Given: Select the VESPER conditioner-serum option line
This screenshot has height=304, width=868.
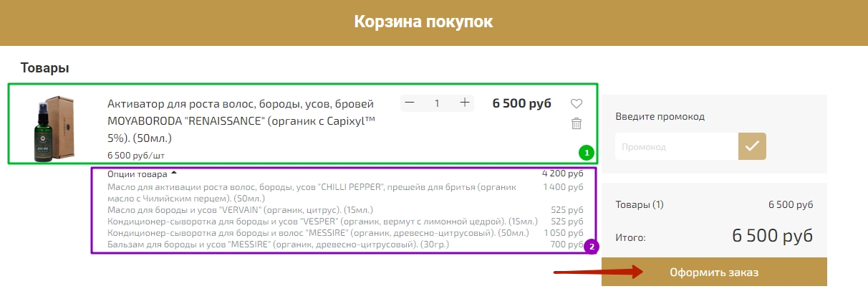Looking at the screenshot, I should pyautogui.click(x=323, y=222).
